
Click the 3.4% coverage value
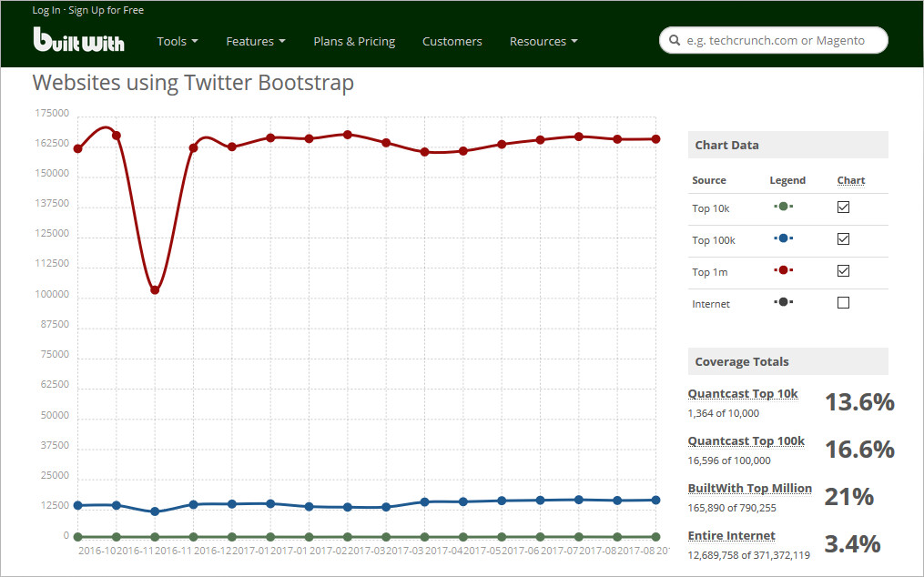click(x=852, y=543)
